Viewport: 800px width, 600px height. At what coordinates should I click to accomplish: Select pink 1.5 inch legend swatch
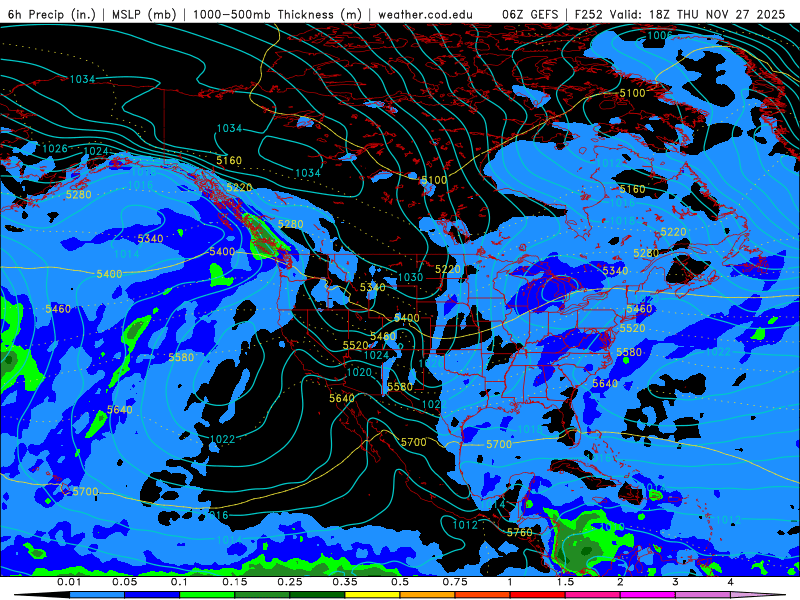(x=593, y=595)
